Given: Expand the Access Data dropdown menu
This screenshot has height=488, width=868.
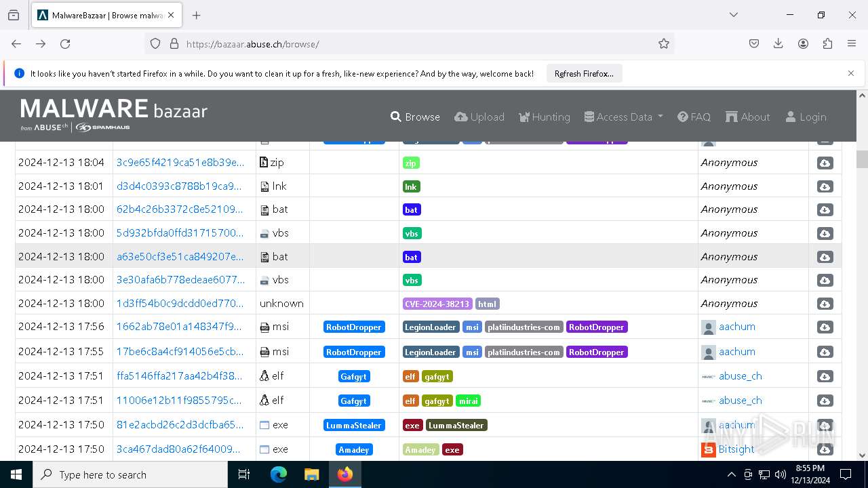Looking at the screenshot, I should coord(624,117).
